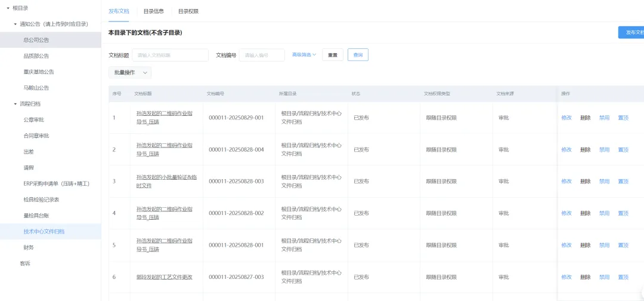Click the 查询 search button
644x301 pixels.
pyautogui.click(x=358, y=55)
